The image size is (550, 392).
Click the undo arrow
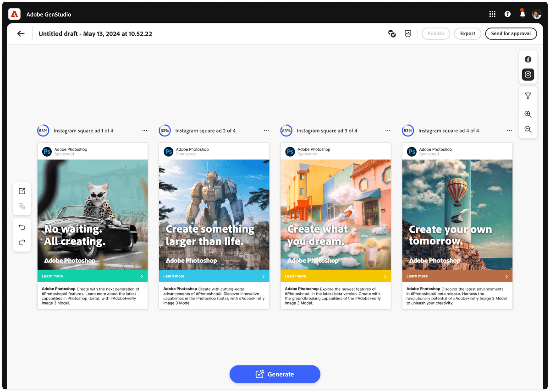click(x=22, y=227)
